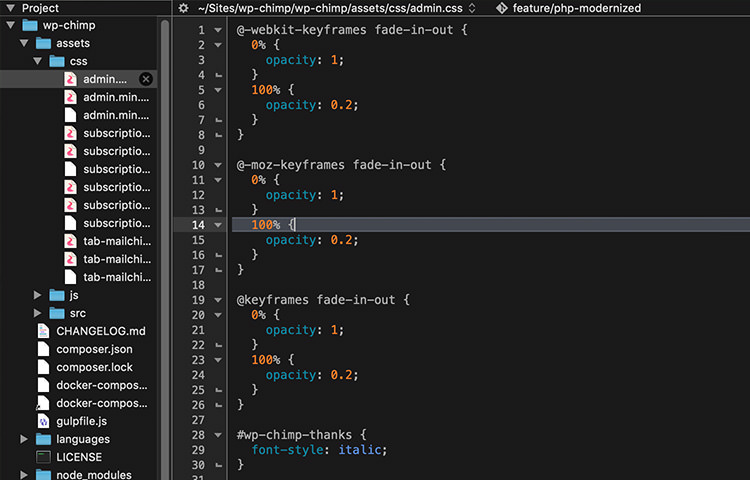Click the gulpfile.js file icon
Screen dimensions: 750x480
pos(43,421)
